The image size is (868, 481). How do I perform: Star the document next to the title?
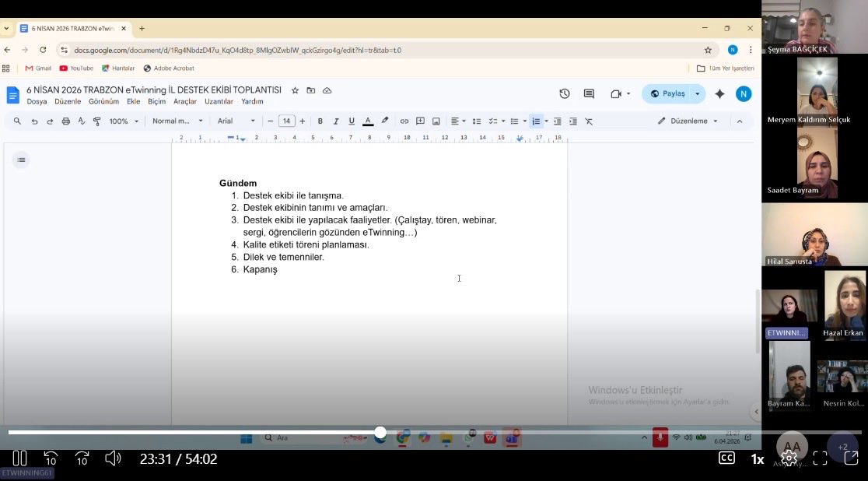click(295, 90)
